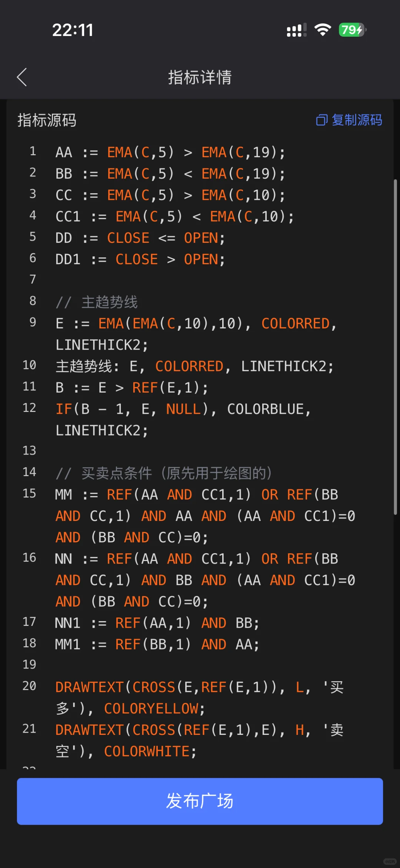This screenshot has height=868, width=400.
Task: Tap code line 3 starting with CC :=
Action: point(170,195)
